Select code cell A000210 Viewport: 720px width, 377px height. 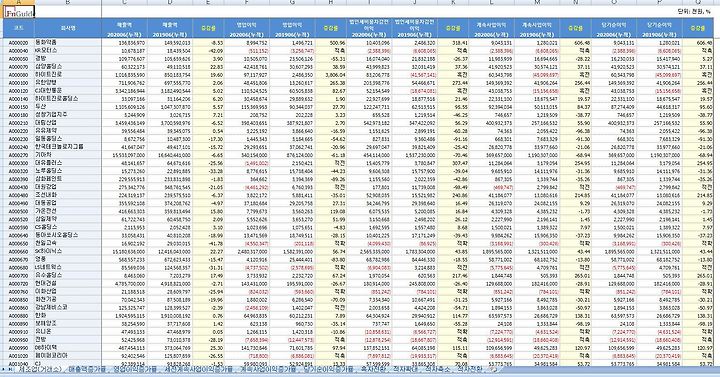[18, 123]
